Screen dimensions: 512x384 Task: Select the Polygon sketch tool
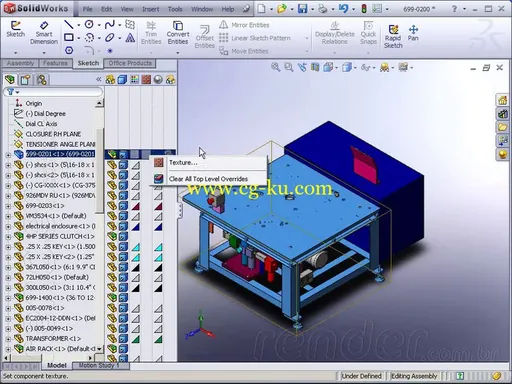click(x=69, y=50)
